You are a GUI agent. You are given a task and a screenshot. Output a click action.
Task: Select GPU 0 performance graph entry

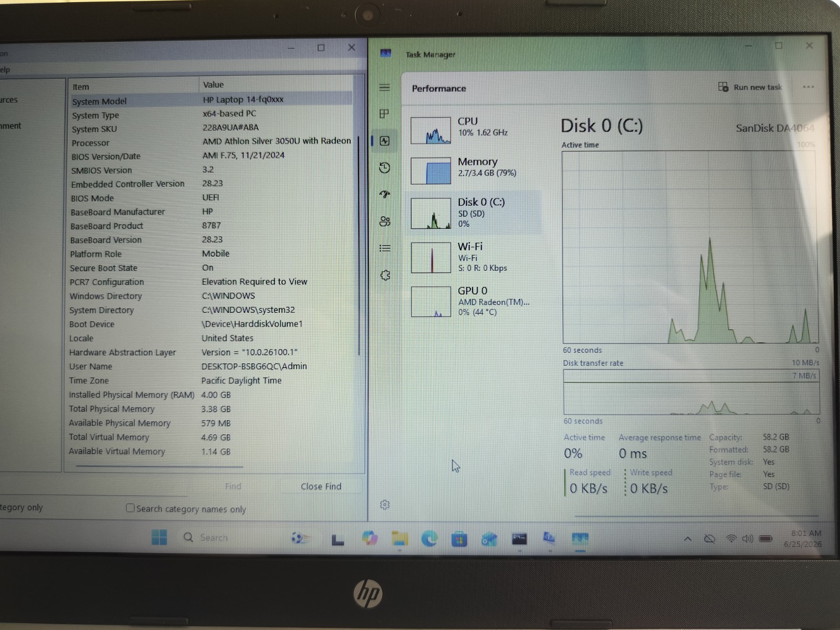coord(475,301)
